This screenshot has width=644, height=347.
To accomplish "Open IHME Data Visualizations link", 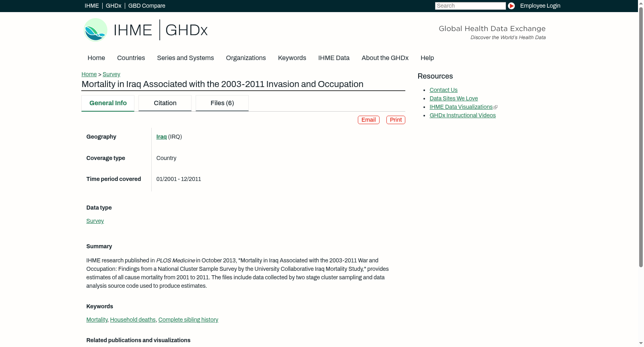I will tap(461, 107).
